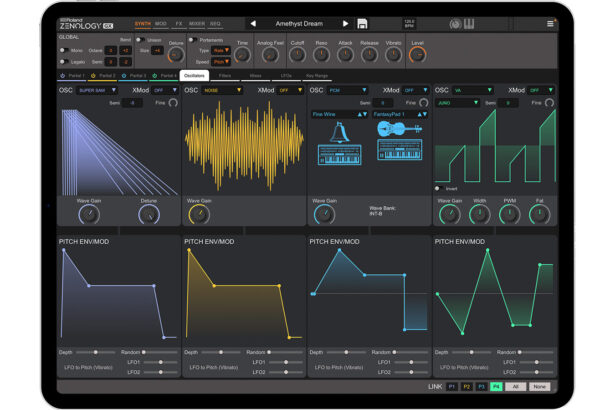Switch to the MOD tab
The height and width of the screenshot is (410, 615).
click(x=161, y=24)
